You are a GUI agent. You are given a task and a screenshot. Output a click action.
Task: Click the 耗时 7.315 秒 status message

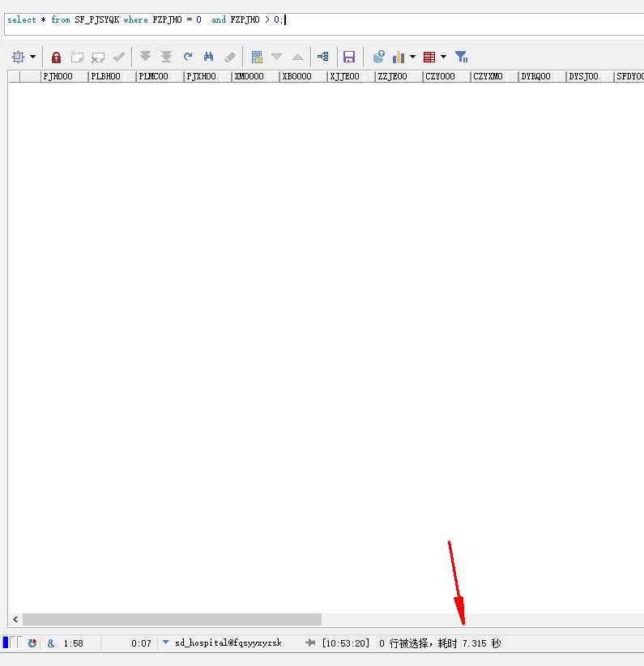pyautogui.click(x=469, y=643)
